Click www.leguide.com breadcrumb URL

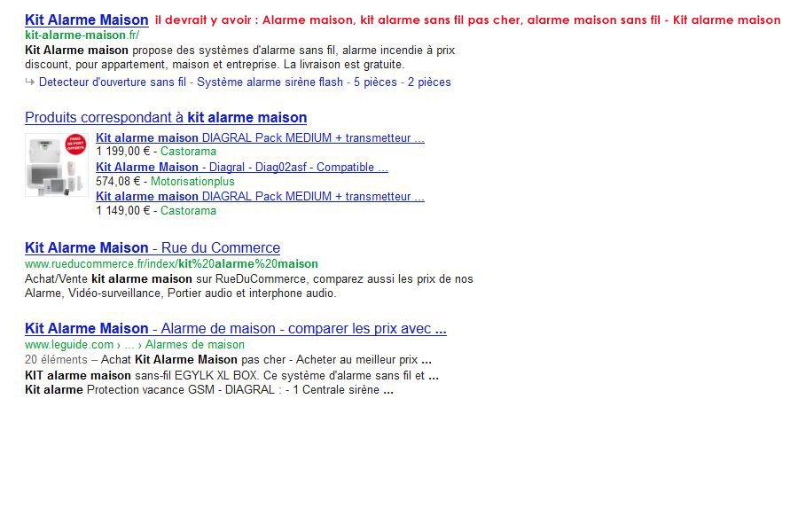click(x=69, y=345)
